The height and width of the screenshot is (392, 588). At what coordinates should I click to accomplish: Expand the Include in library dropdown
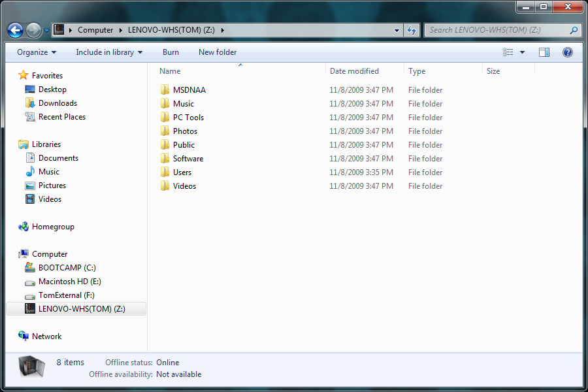pos(109,52)
